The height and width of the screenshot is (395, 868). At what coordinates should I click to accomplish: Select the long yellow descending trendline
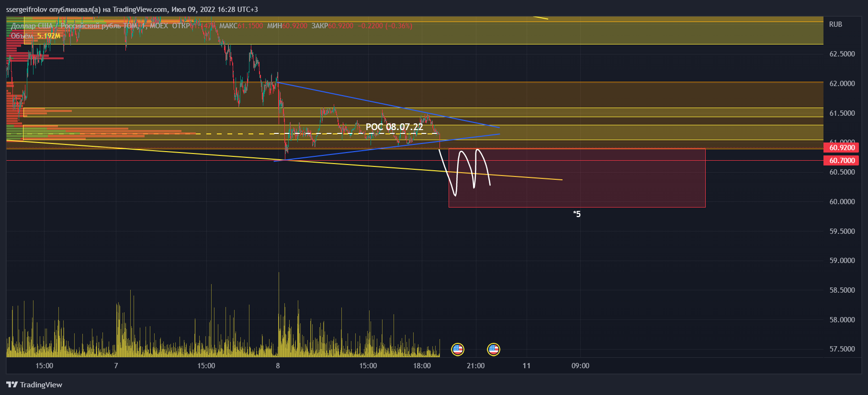click(192, 153)
